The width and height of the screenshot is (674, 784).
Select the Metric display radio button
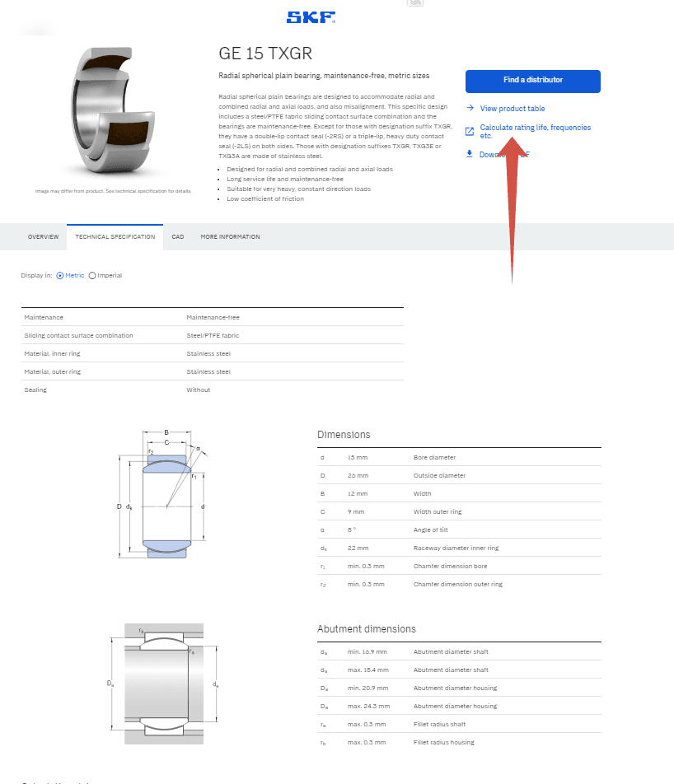coord(60,276)
